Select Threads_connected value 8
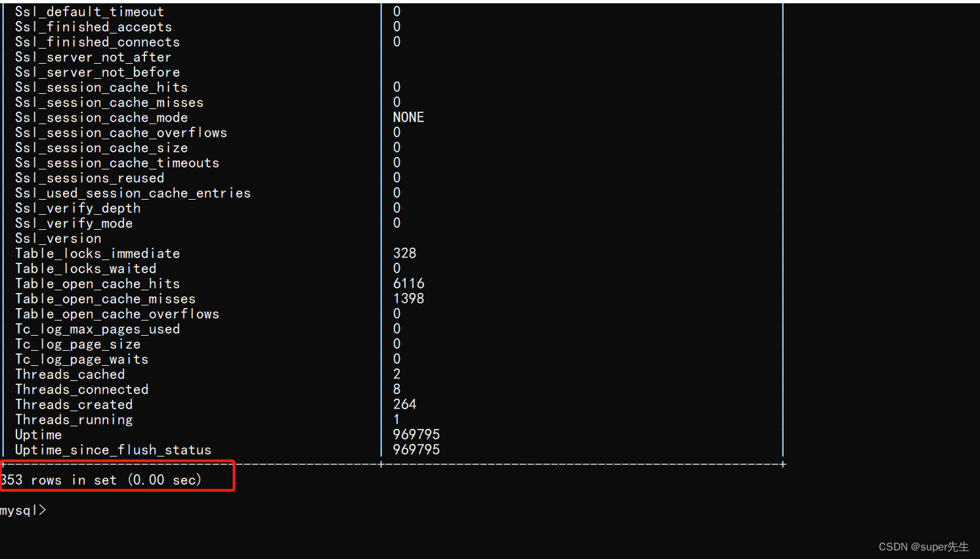Viewport: 980px width, 559px height. 396,390
